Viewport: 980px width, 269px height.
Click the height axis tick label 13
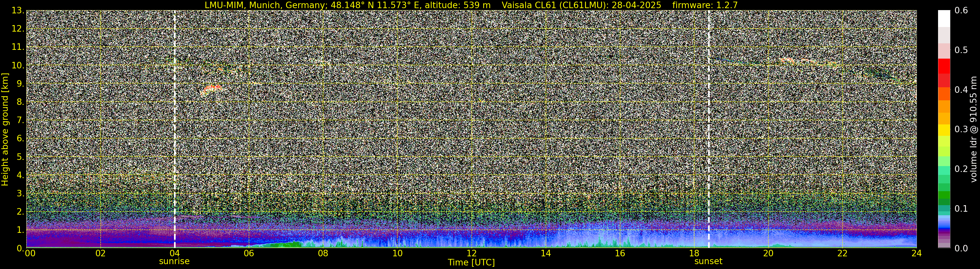point(18,11)
